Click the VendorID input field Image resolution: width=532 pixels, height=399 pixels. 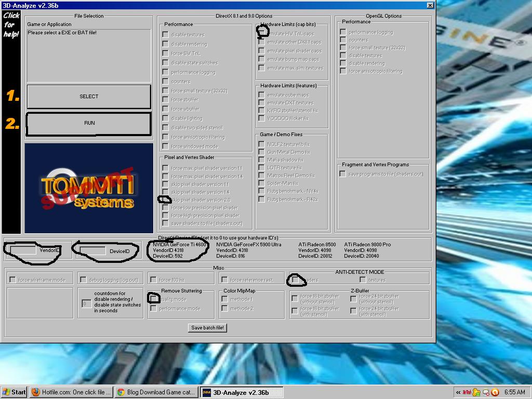coord(23,250)
